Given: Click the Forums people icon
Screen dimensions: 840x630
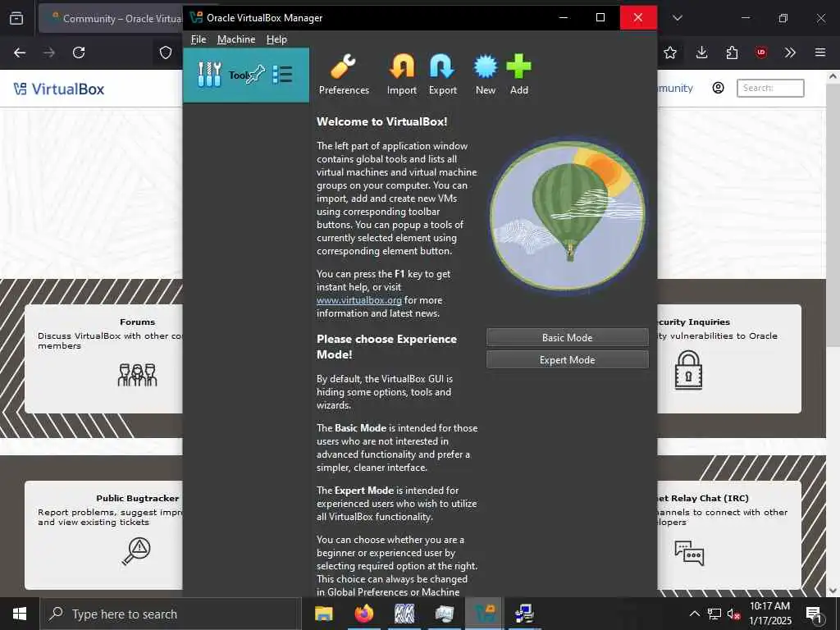Looking at the screenshot, I should point(137,374).
